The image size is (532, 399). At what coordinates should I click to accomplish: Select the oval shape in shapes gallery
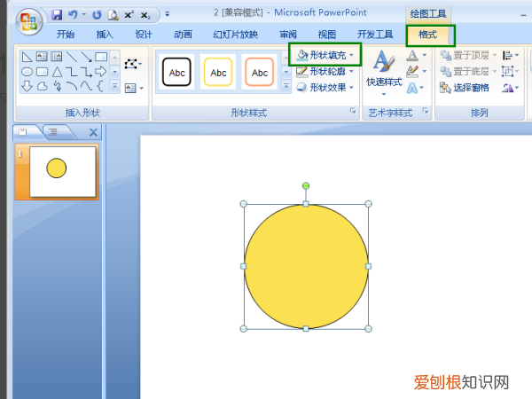pyautogui.click(x=27, y=71)
